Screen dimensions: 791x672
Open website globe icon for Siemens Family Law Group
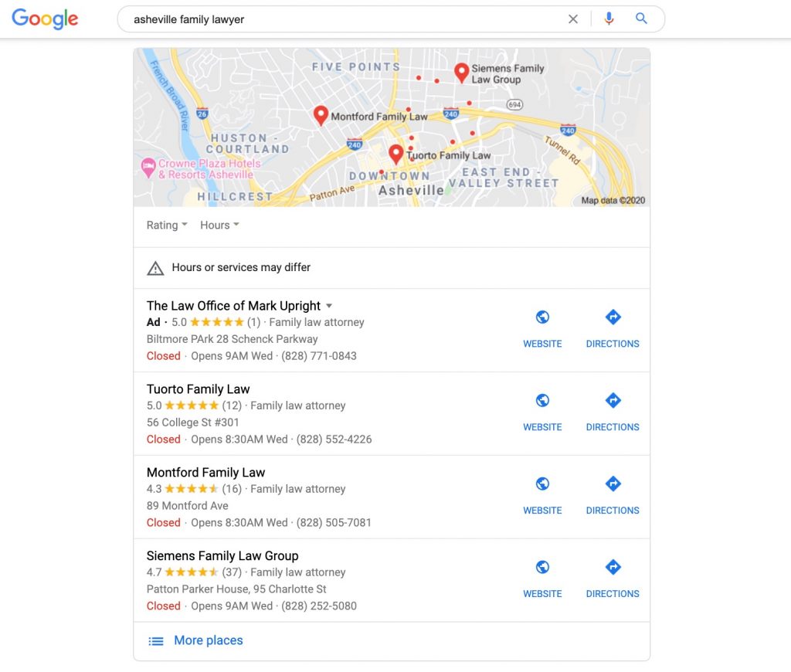point(542,566)
